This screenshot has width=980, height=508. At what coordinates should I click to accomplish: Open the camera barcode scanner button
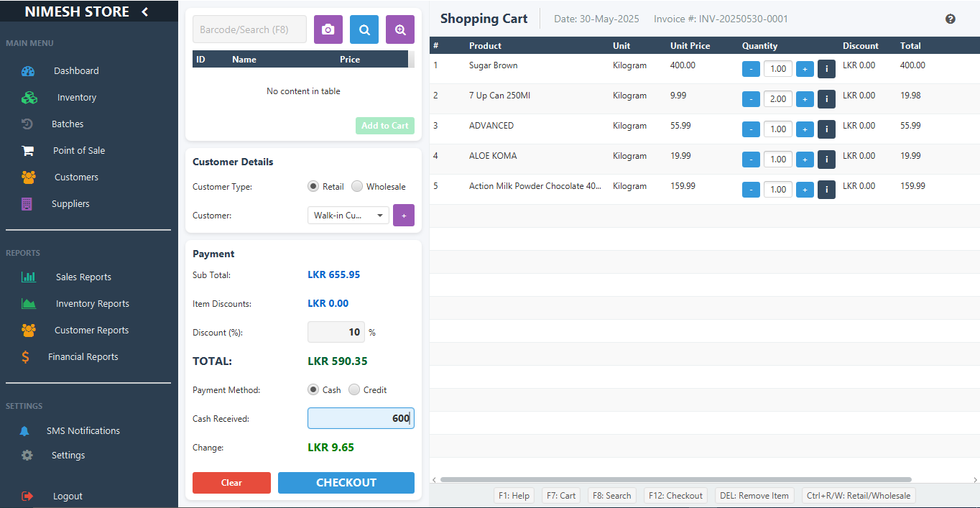click(x=328, y=29)
